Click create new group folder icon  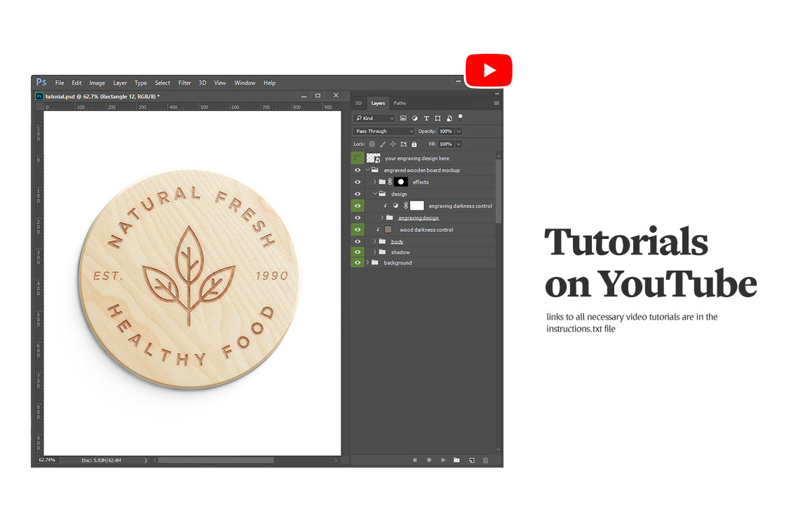pos(457,461)
